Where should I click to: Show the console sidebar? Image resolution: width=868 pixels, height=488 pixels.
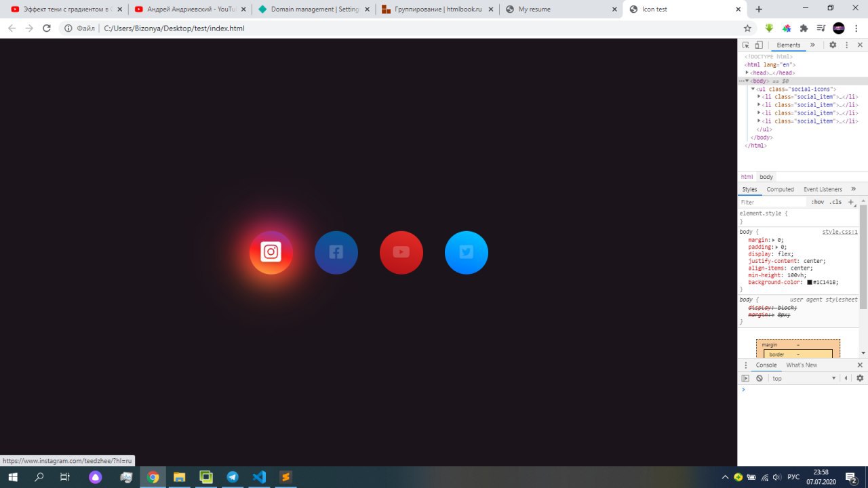click(745, 378)
